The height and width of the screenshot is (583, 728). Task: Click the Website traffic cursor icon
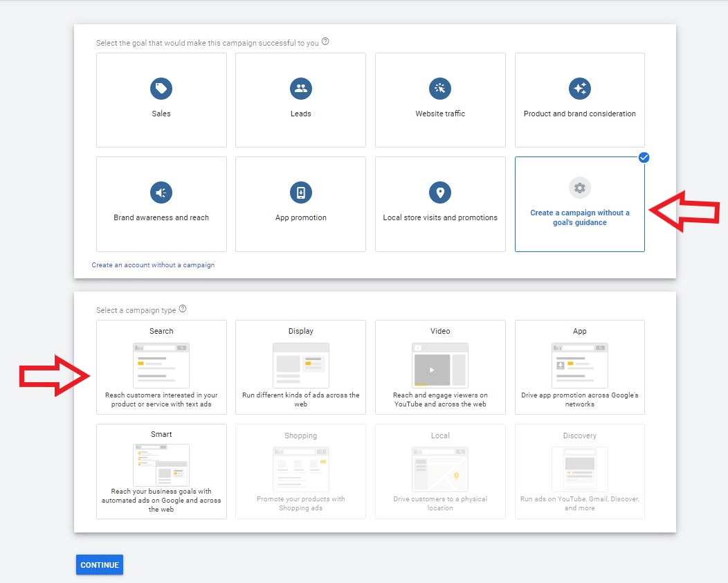[x=440, y=89]
